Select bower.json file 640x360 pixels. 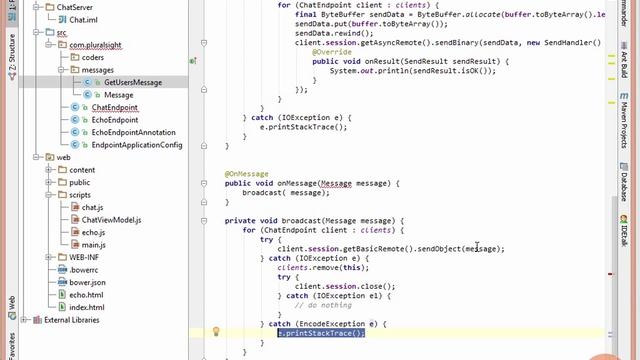pyautogui.click(x=87, y=282)
